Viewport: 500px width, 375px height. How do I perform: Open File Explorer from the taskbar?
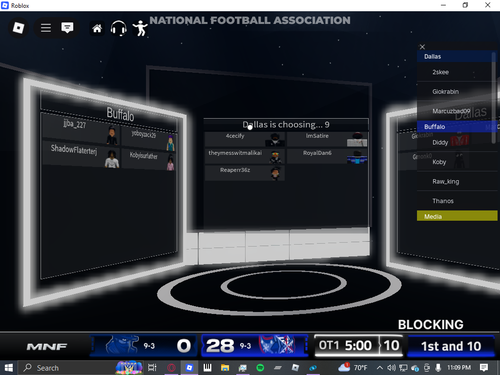click(225, 368)
